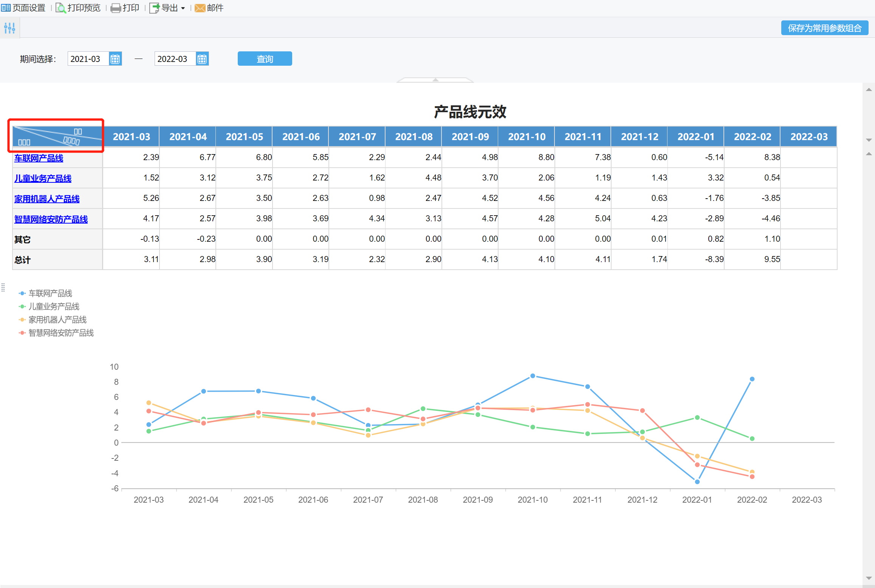Image resolution: width=875 pixels, height=588 pixels.
Task: Click the Print (打印) icon
Action: (x=115, y=8)
